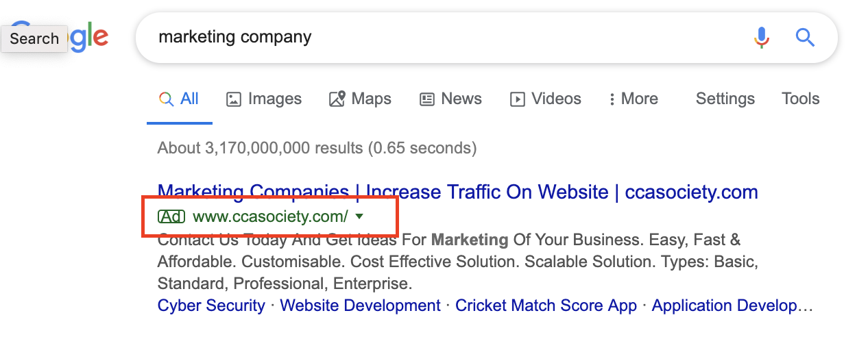Expand the ad URL dropdown arrow
The width and height of the screenshot is (868, 337).
click(x=359, y=217)
